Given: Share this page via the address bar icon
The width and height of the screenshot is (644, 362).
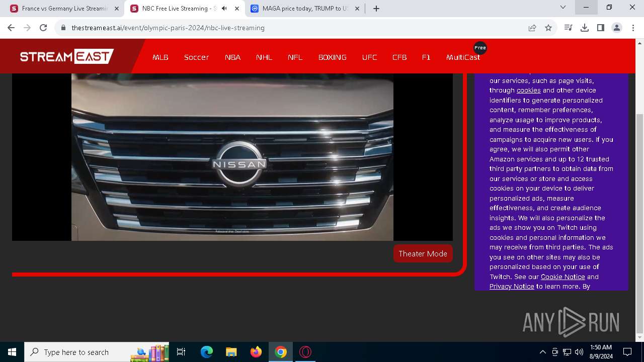Looking at the screenshot, I should 532,28.
